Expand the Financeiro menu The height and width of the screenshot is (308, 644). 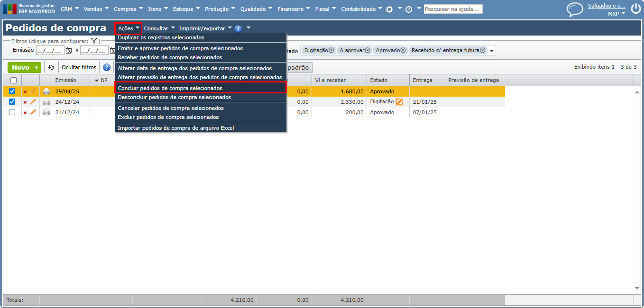pyautogui.click(x=294, y=9)
